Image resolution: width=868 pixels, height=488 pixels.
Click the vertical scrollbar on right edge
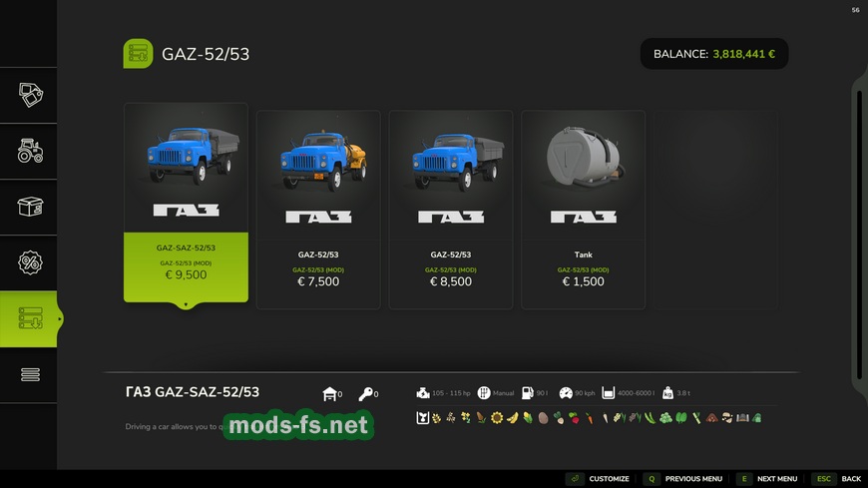[859, 236]
